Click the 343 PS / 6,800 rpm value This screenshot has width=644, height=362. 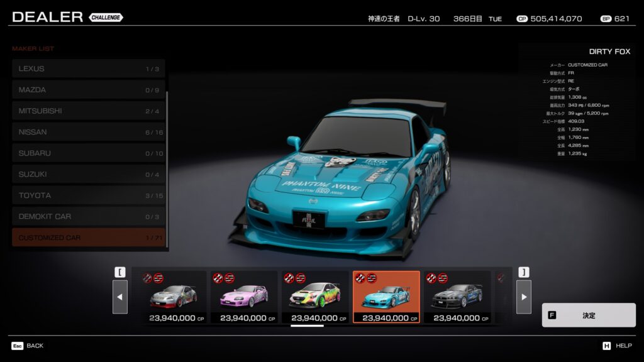point(589,105)
